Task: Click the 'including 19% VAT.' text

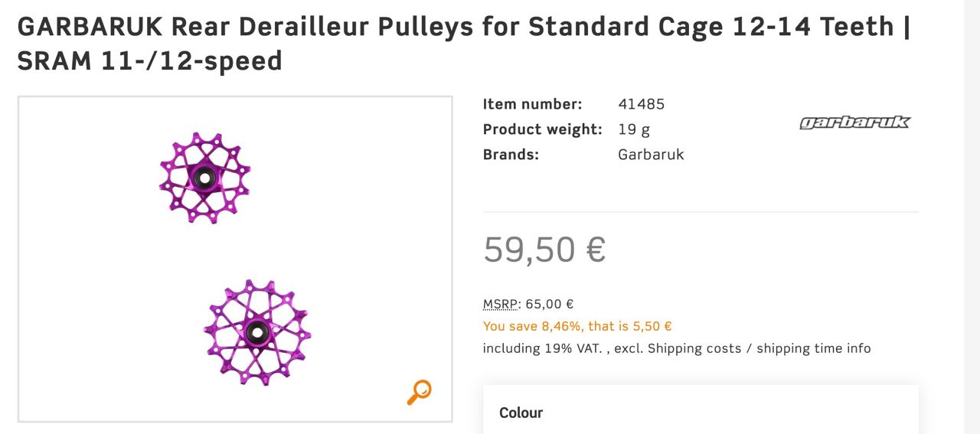Action: click(546, 348)
